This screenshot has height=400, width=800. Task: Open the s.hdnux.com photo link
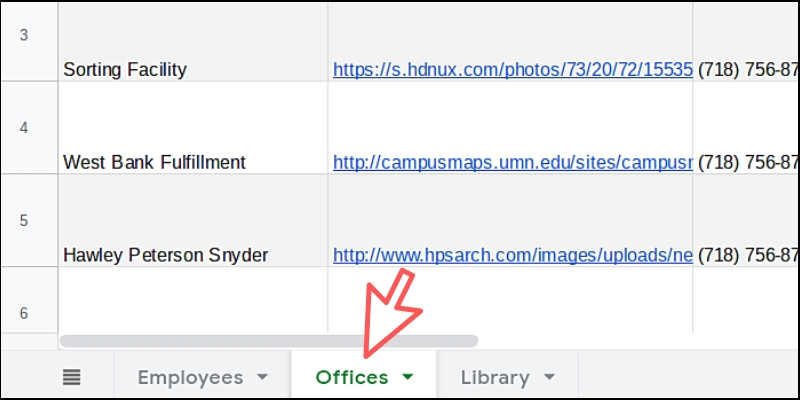click(512, 70)
